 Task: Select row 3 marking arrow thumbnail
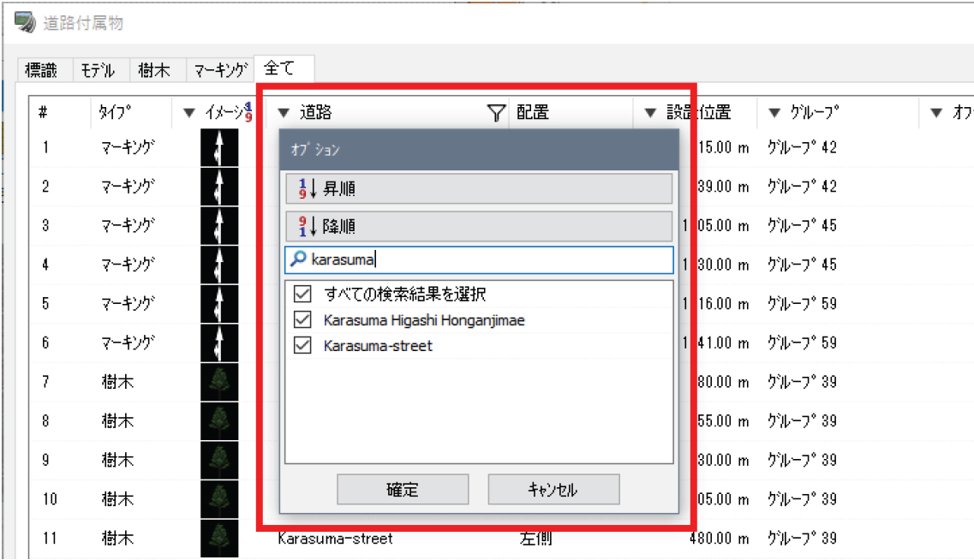(219, 225)
